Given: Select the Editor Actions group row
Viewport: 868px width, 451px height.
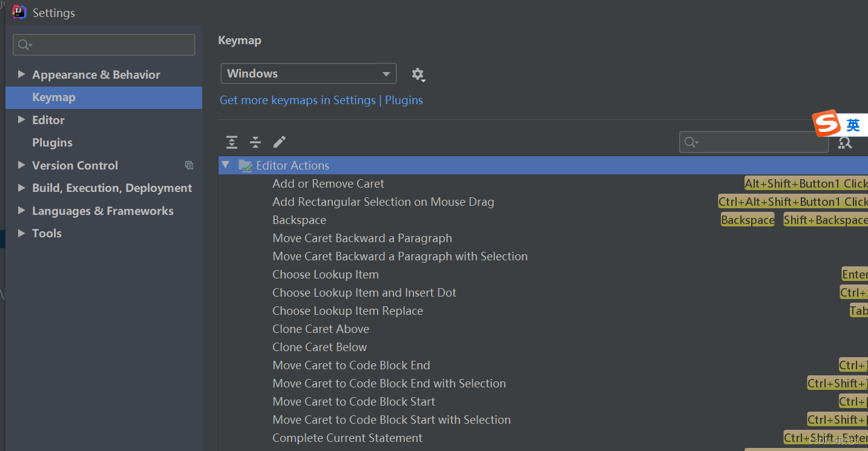Looking at the screenshot, I should 543,165.
